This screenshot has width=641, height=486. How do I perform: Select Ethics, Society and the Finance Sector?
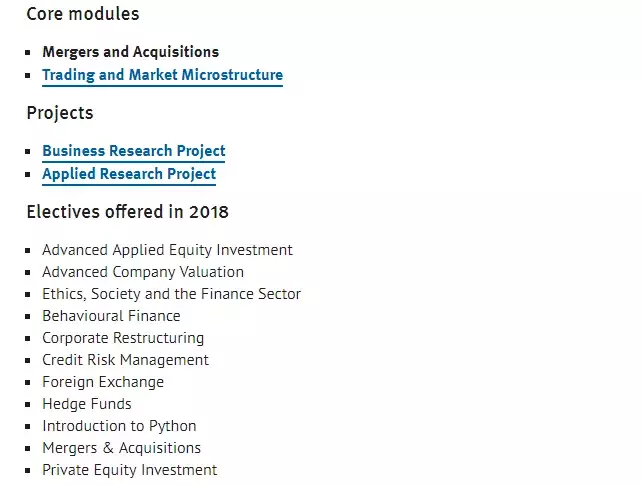coord(171,294)
